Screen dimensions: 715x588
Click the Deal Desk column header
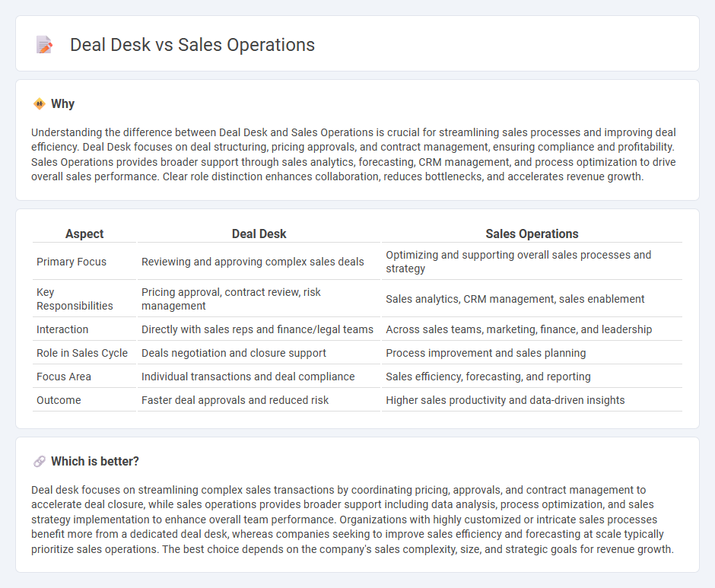(259, 234)
